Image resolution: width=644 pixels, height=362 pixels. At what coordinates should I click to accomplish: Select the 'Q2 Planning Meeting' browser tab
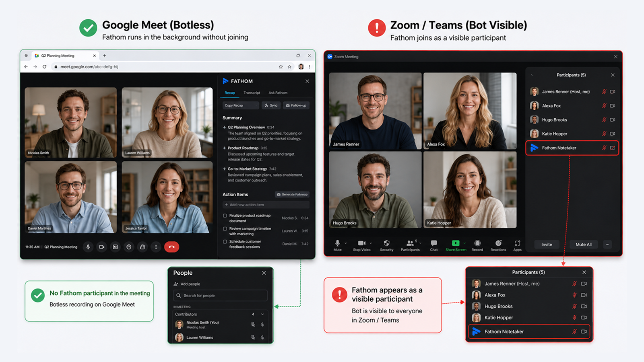pyautogui.click(x=66, y=56)
